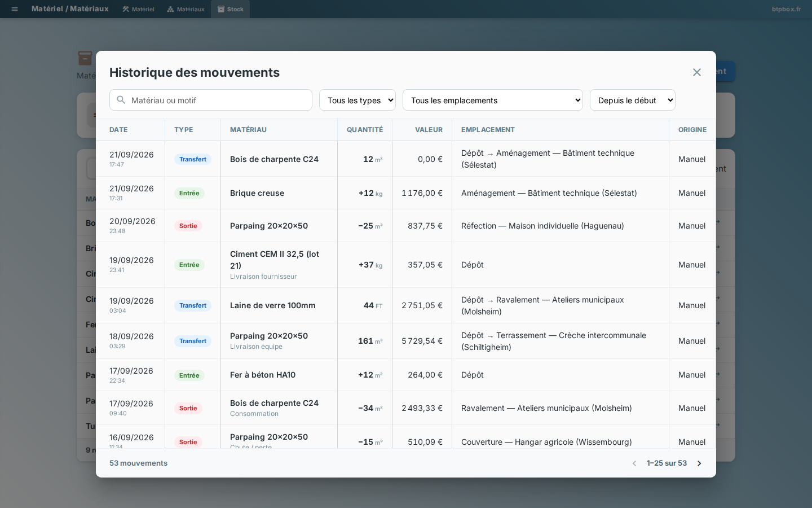This screenshot has width=812, height=508.
Task: Close the Historique des mouvements dialog
Action: pos(697,72)
